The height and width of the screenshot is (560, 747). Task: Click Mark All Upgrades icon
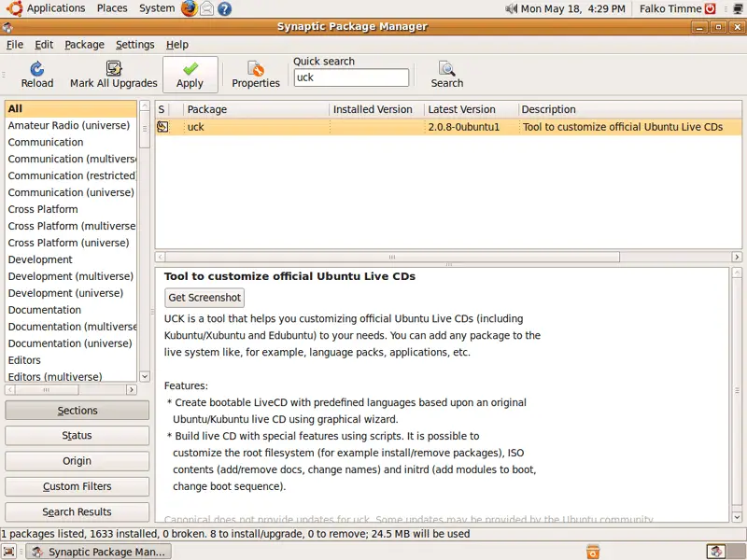[x=113, y=68]
